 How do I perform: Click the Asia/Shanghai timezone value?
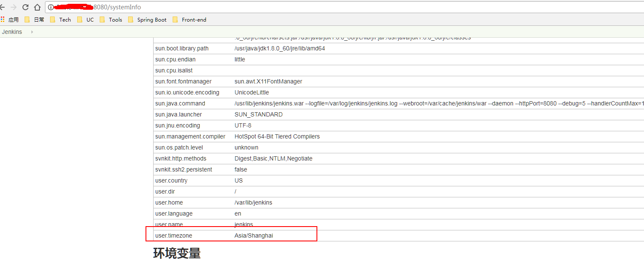click(x=254, y=235)
